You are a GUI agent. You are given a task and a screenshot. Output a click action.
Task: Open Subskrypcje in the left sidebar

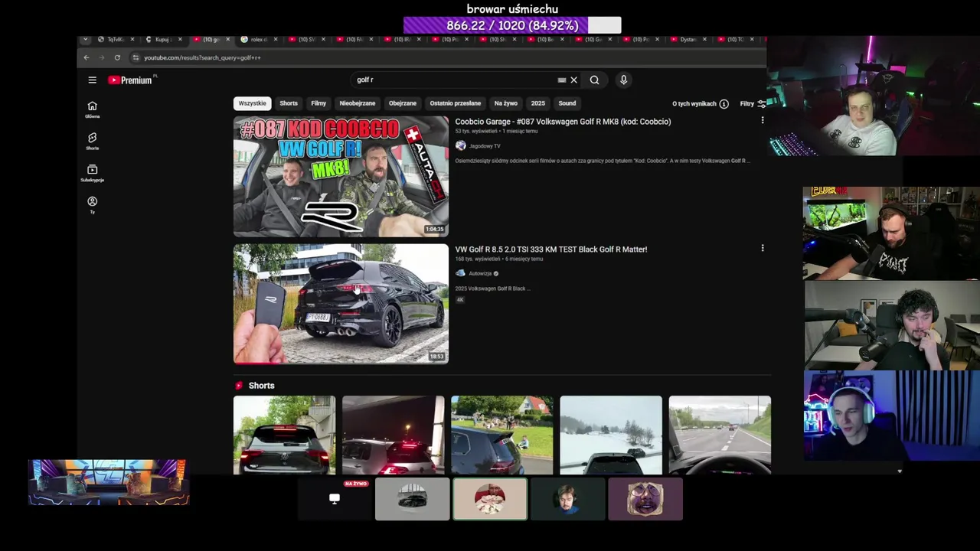tap(92, 173)
